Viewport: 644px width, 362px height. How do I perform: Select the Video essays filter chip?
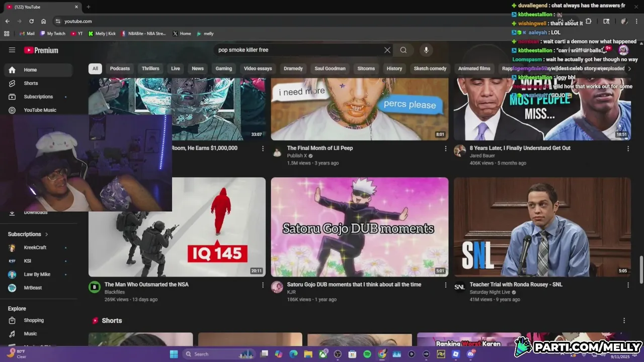(x=258, y=68)
